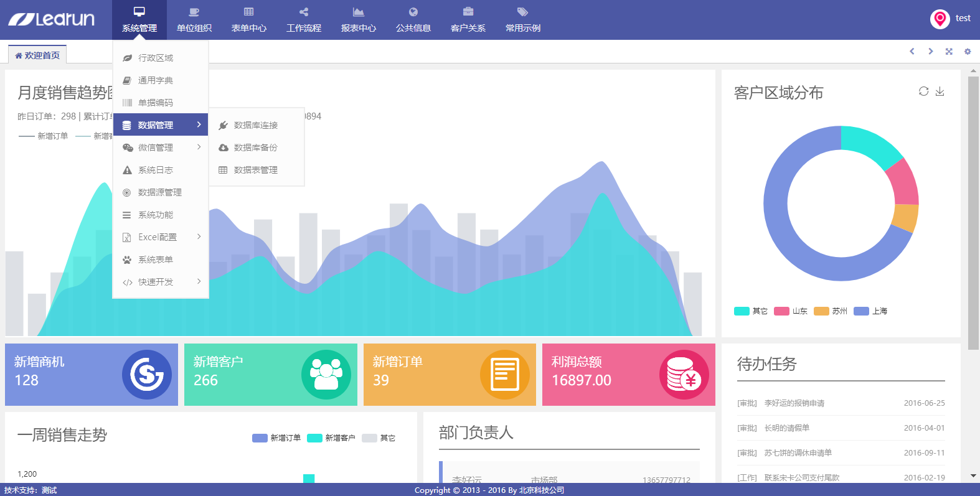Open the test user account menu

coord(963,18)
